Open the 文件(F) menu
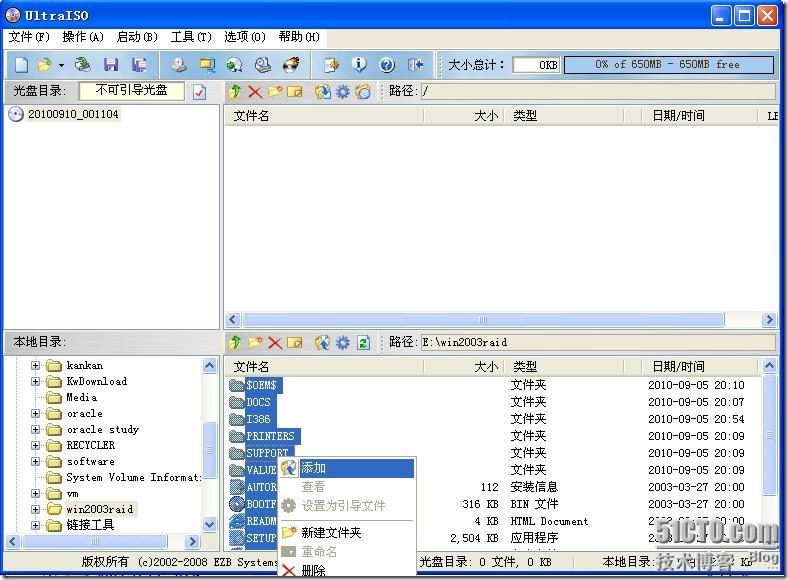This screenshot has width=788, height=580. (x=29, y=37)
